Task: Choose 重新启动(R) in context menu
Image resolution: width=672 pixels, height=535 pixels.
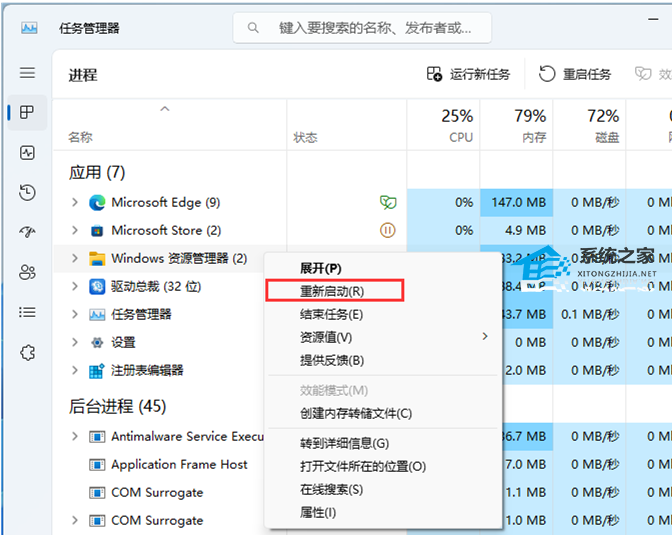Action: tap(383, 292)
